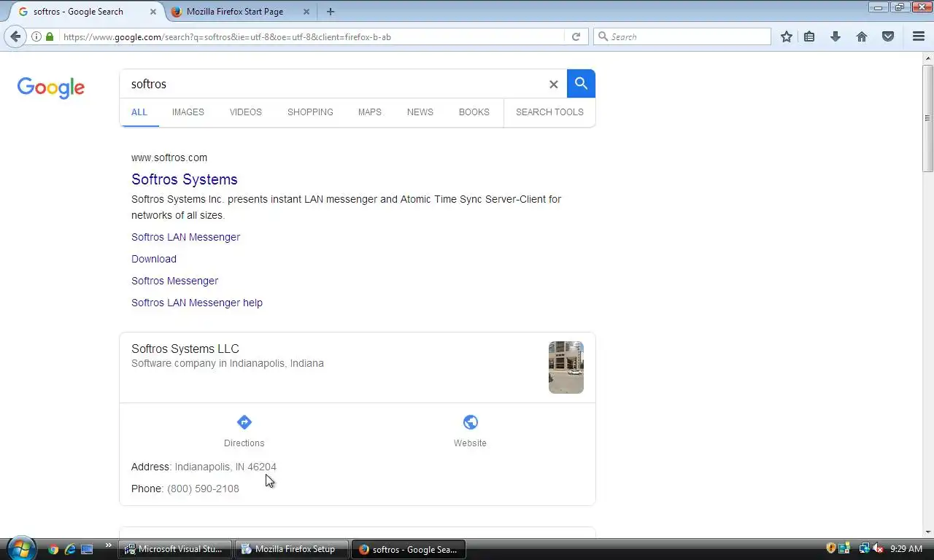Open the NEWS search tab
Viewport: 934px width, 560px height.
click(x=420, y=112)
